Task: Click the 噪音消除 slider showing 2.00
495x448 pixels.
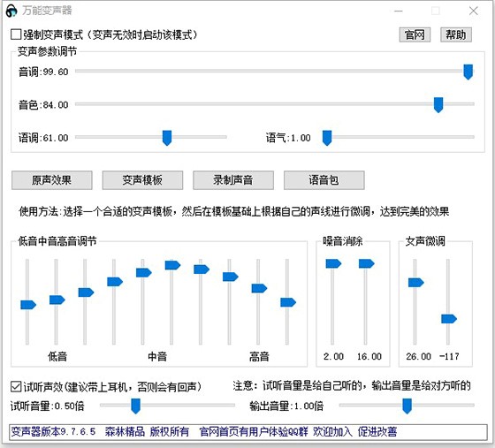Action: point(333,263)
